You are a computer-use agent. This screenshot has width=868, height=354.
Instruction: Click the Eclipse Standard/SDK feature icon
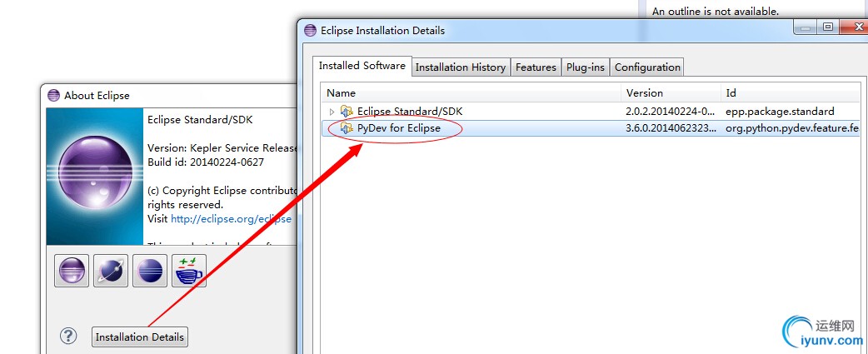(347, 112)
